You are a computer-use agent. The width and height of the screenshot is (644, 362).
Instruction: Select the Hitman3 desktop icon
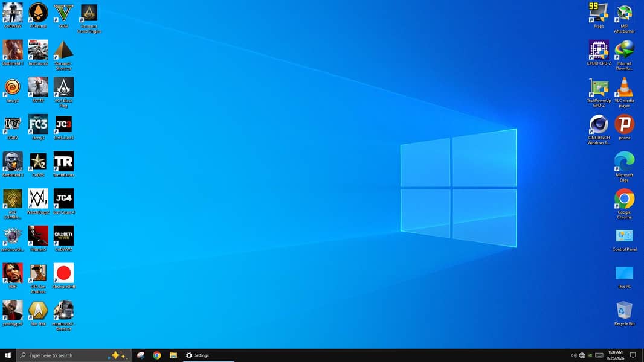[38, 236]
